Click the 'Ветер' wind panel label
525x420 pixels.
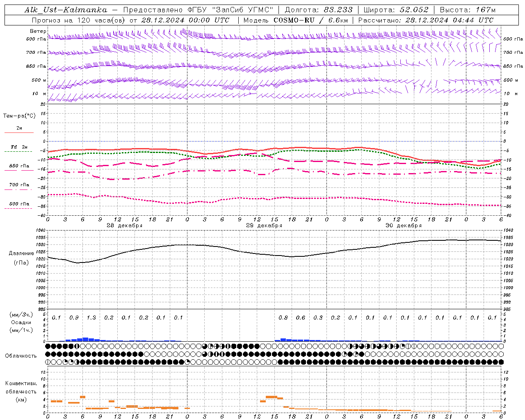click(38, 31)
